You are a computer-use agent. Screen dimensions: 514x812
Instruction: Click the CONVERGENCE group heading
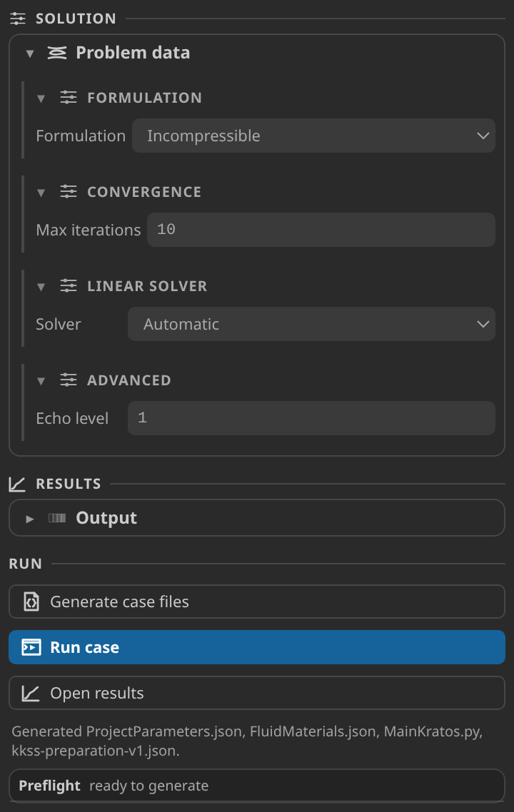tap(144, 192)
